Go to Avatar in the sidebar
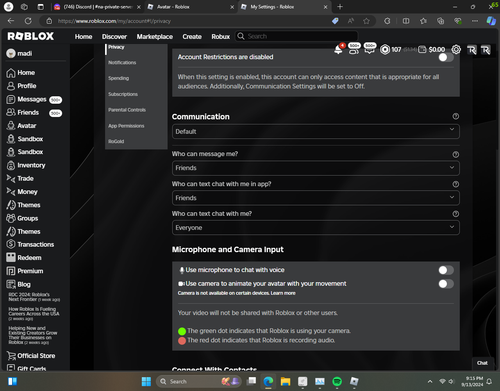The image size is (500, 391). coord(21,126)
